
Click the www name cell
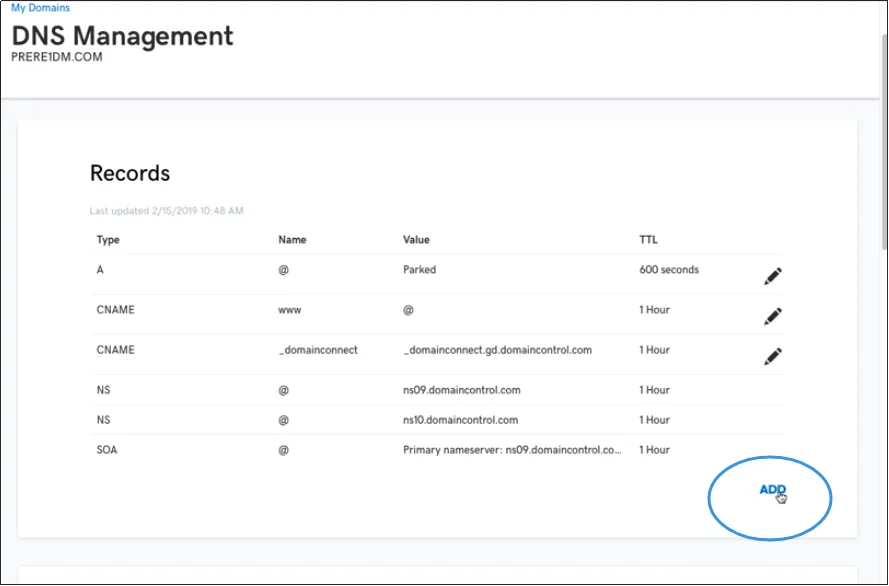tap(289, 310)
